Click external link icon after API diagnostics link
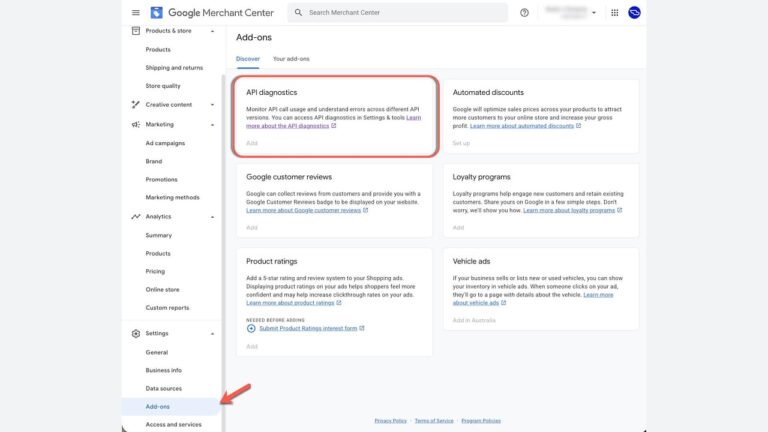768x432 pixels. (334, 126)
